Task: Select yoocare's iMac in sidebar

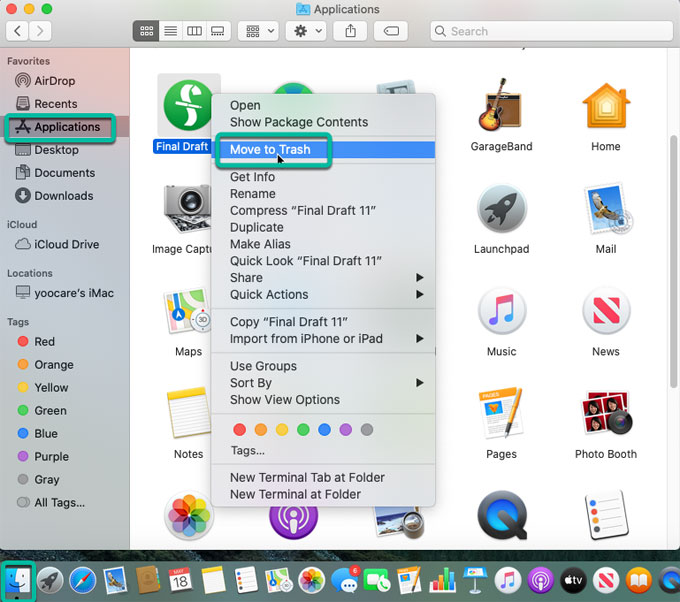Action: coord(65,293)
